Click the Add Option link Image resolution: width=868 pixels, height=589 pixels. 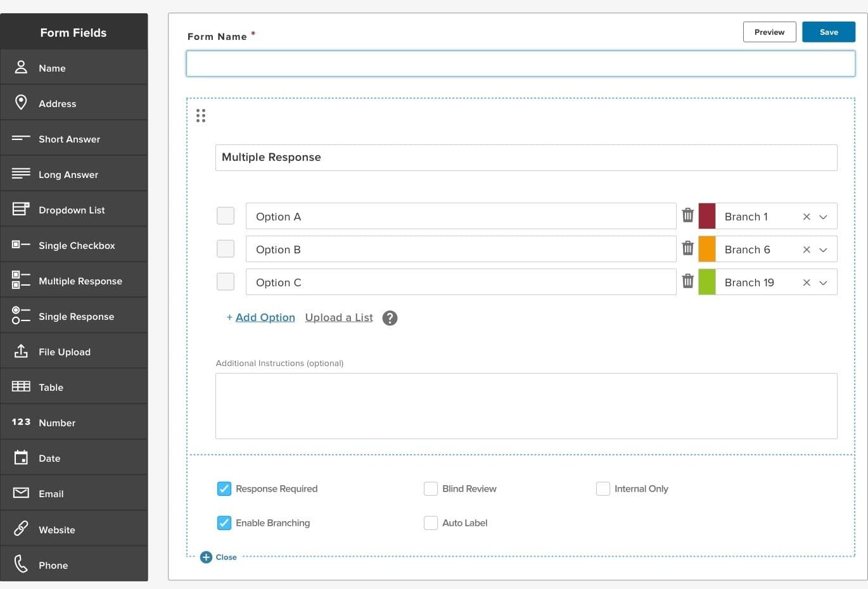[x=265, y=317]
